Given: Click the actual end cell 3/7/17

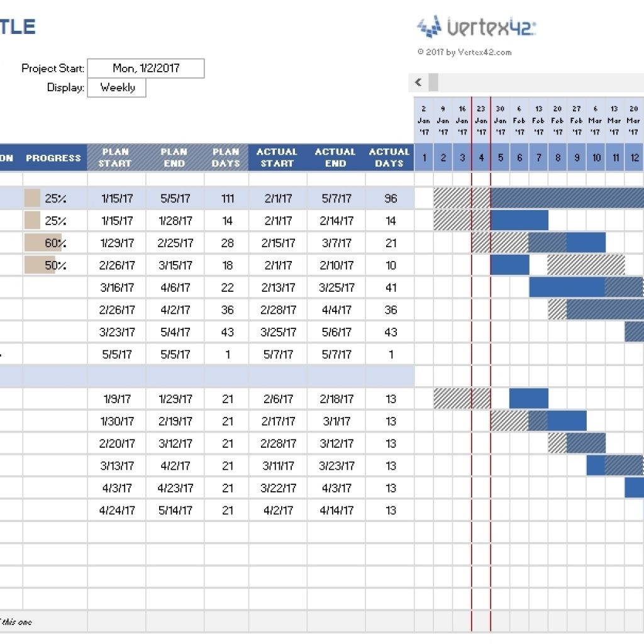Looking at the screenshot, I should (x=336, y=243).
